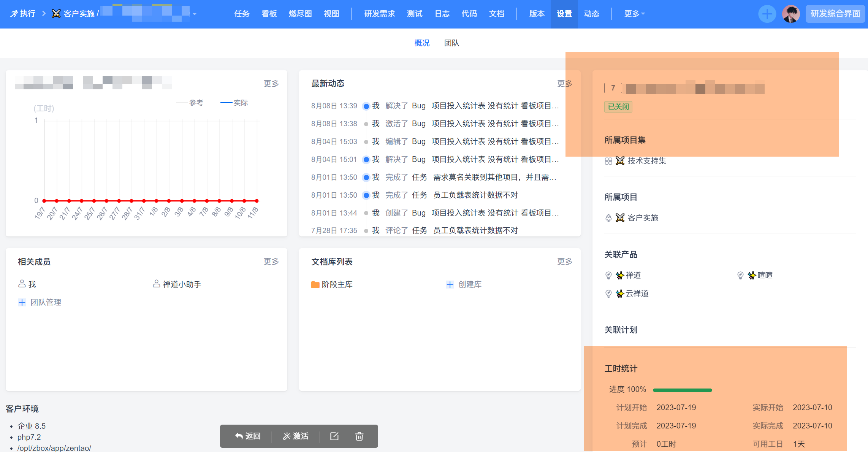Open the 阶段主库 document library

(337, 284)
